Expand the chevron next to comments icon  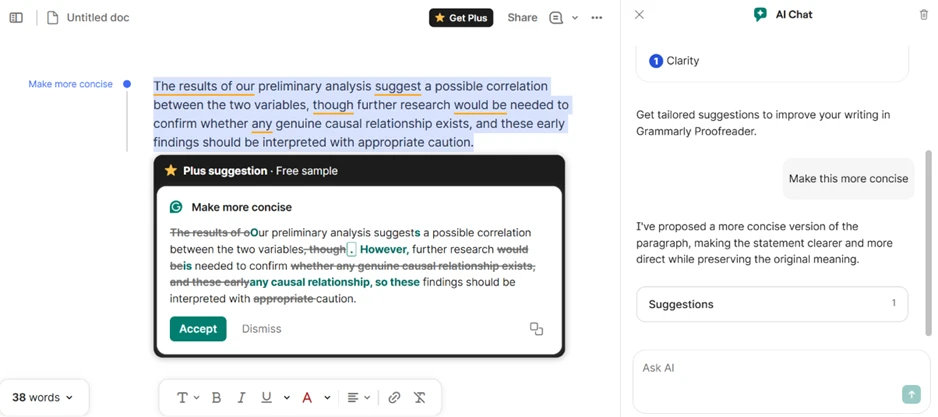point(575,18)
